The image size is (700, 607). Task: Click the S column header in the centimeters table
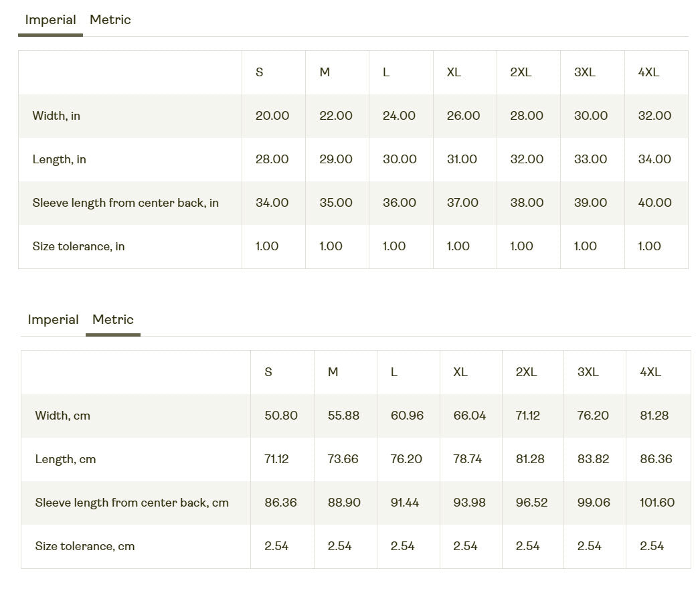tap(268, 372)
